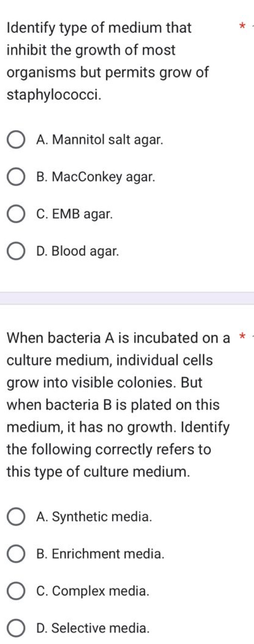The width and height of the screenshot is (254, 644).
Task: Choose the EMB agar radio circle
Action: pyautogui.click(x=16, y=214)
